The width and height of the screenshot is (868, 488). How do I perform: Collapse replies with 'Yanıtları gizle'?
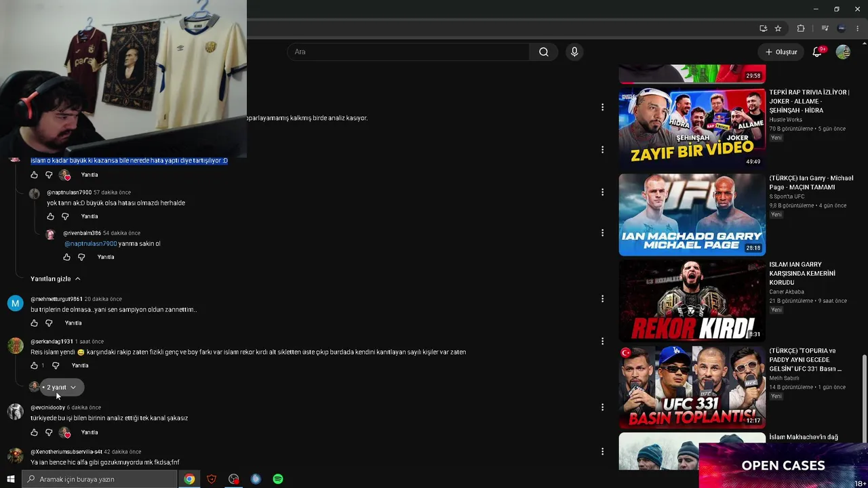(56, 279)
